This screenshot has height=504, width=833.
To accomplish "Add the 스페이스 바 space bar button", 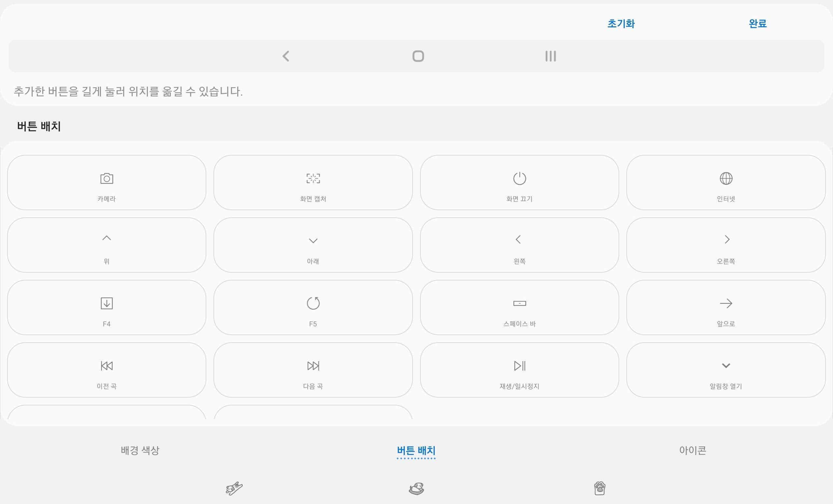I will click(519, 307).
